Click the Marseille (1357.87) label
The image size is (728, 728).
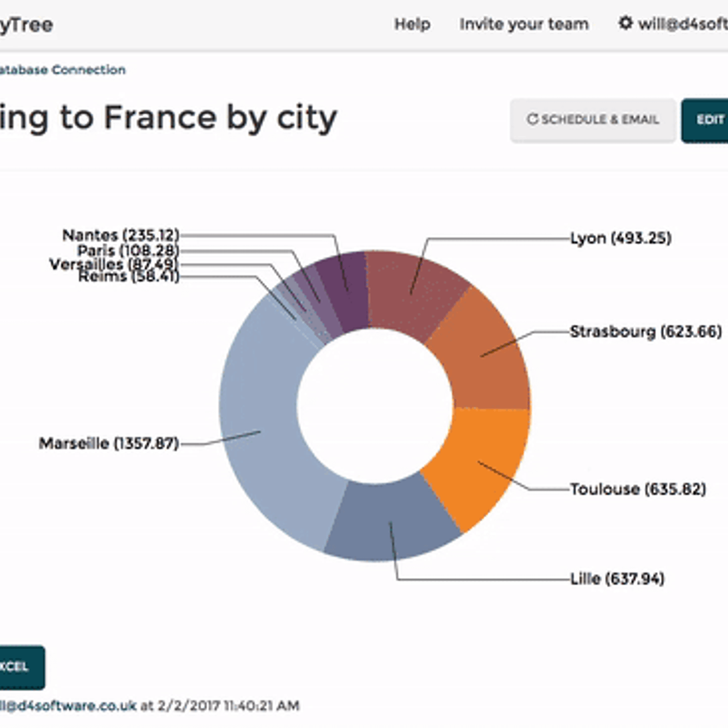[x=109, y=443]
